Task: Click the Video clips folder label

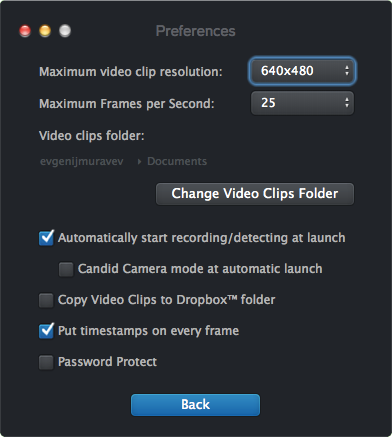Action: point(92,136)
